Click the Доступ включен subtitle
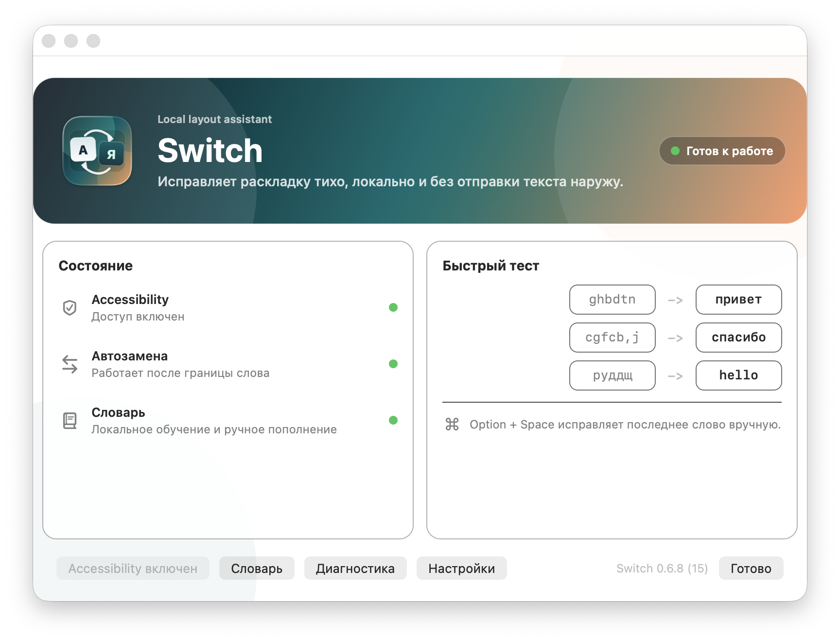The image size is (840, 642). click(x=138, y=317)
